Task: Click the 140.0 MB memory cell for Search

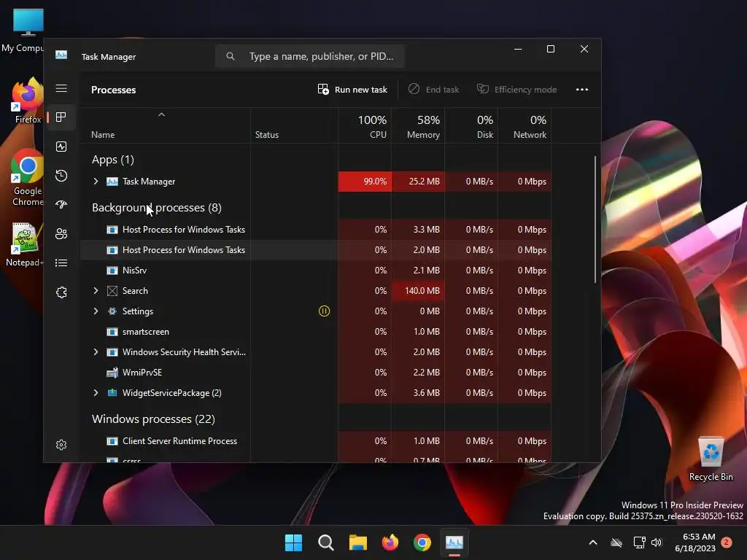Action: click(418, 290)
